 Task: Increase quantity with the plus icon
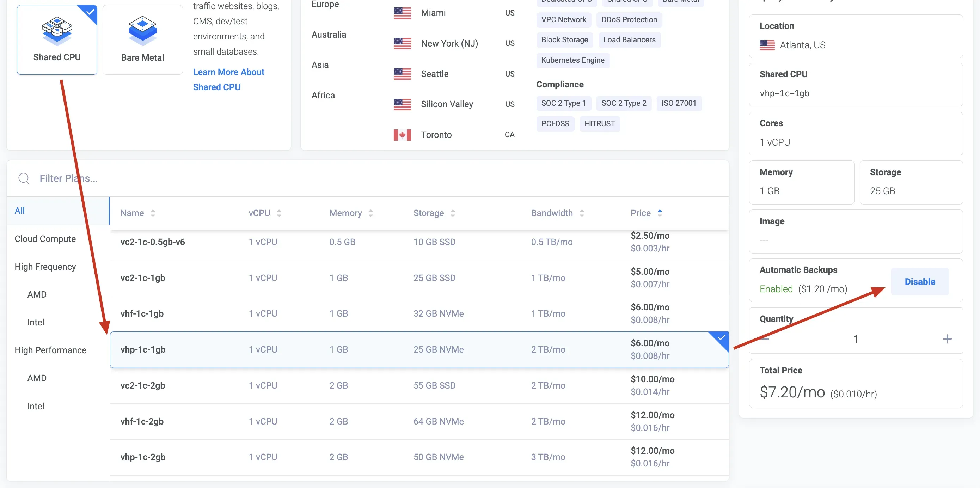pos(947,339)
